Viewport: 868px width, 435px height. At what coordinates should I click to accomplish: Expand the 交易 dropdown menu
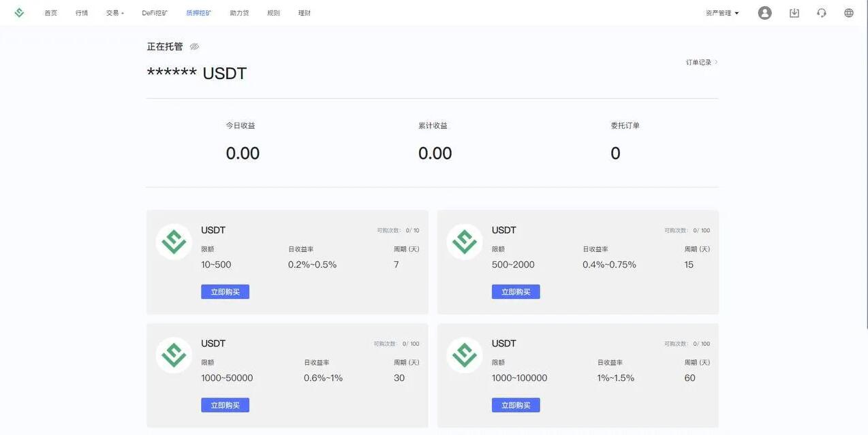pyautogui.click(x=114, y=13)
